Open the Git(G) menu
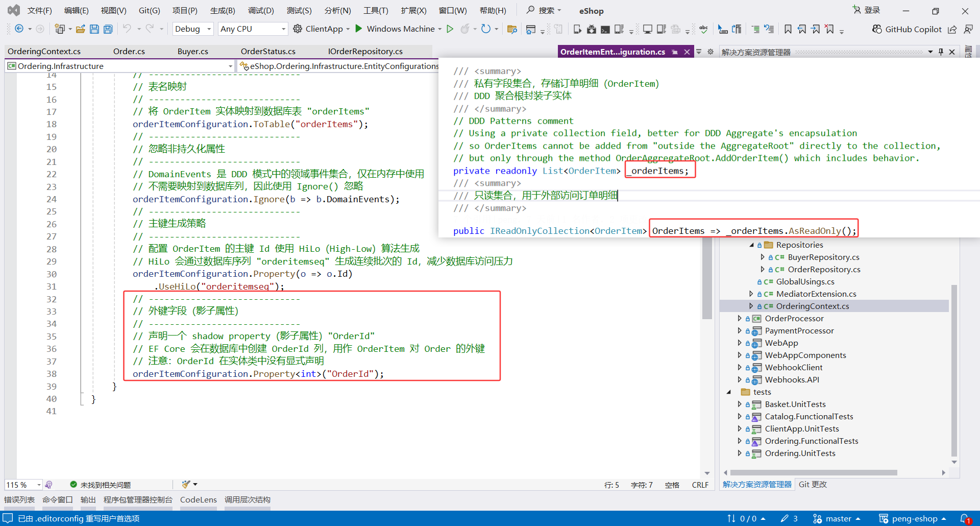This screenshot has width=980, height=526. coord(150,10)
